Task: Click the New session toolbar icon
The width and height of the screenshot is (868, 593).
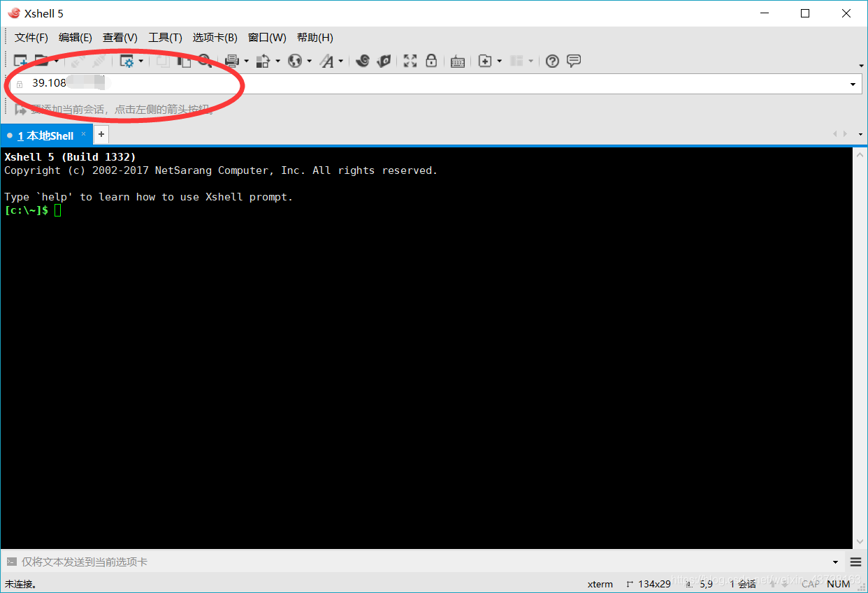Action: [21, 61]
